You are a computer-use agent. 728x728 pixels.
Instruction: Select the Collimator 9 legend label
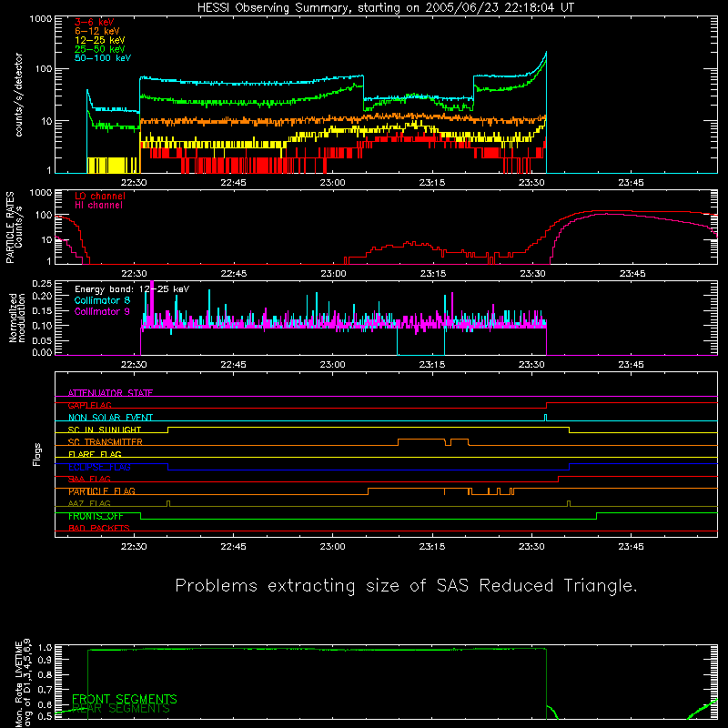point(102,311)
